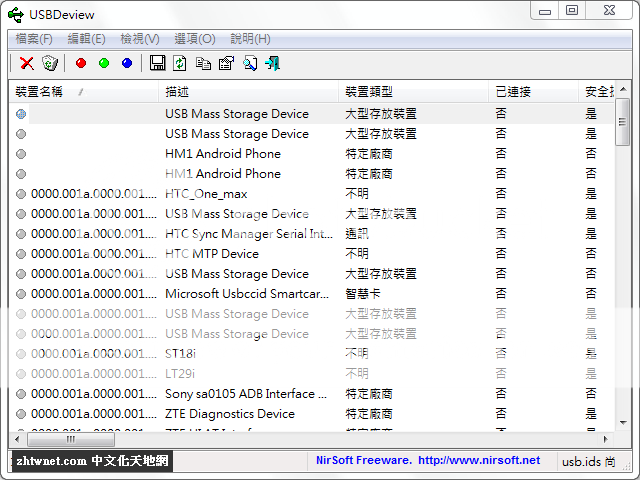Screen dimensions: 640x480
Task: Click the blue globe icon in first row
Action: click(21, 114)
